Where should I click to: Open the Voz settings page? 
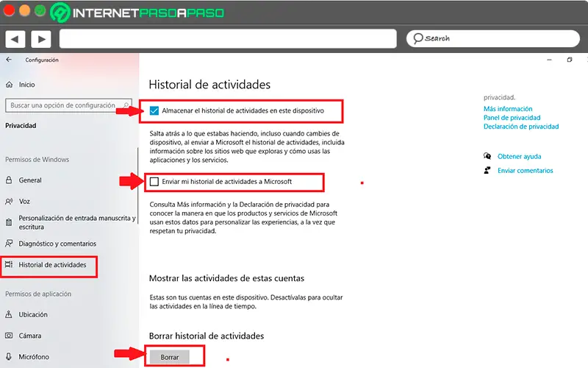pyautogui.click(x=24, y=201)
